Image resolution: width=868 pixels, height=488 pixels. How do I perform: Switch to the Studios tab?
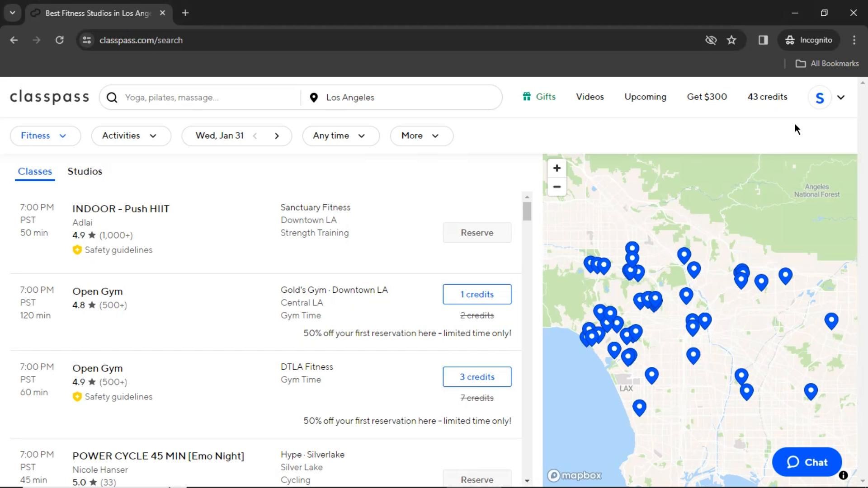click(x=85, y=171)
